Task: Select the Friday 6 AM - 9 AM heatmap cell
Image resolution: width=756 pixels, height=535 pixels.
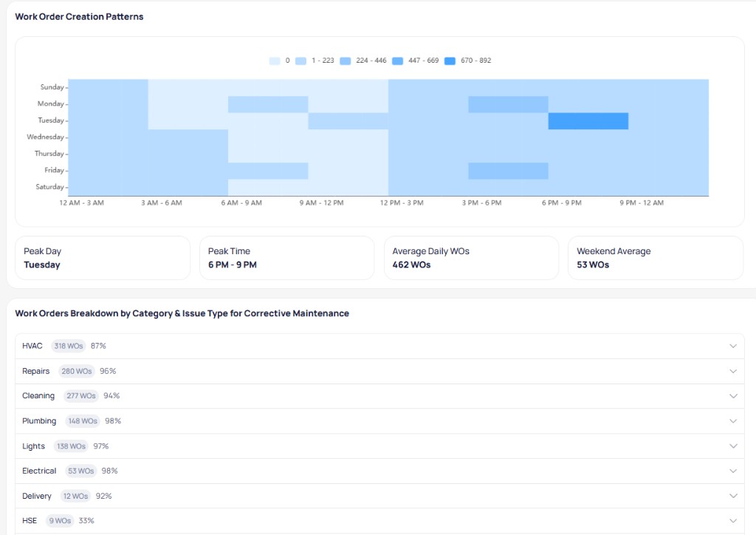Action: 268,171
